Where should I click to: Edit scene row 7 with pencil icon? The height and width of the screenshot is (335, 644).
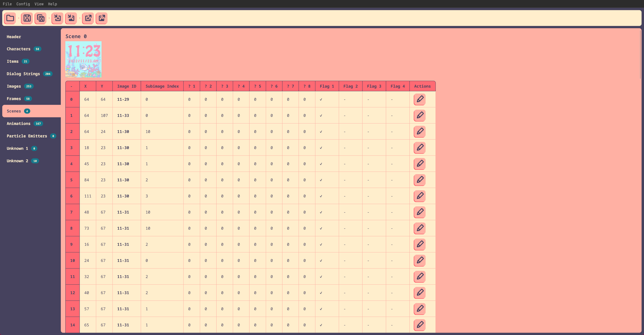(420, 212)
